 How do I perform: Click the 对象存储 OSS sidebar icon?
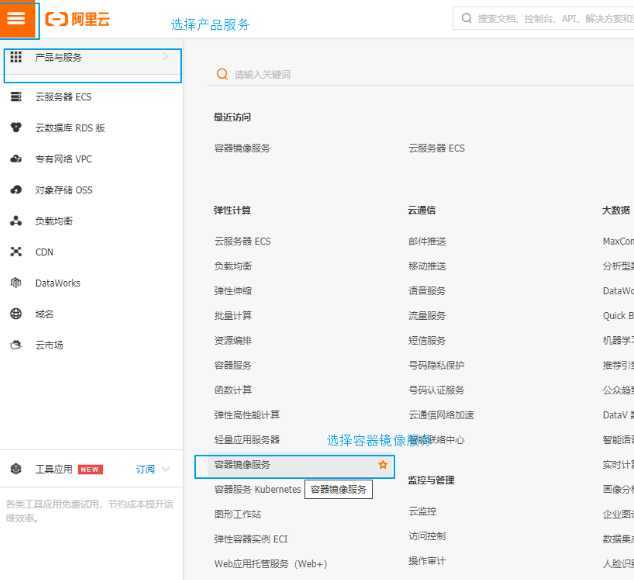16,190
